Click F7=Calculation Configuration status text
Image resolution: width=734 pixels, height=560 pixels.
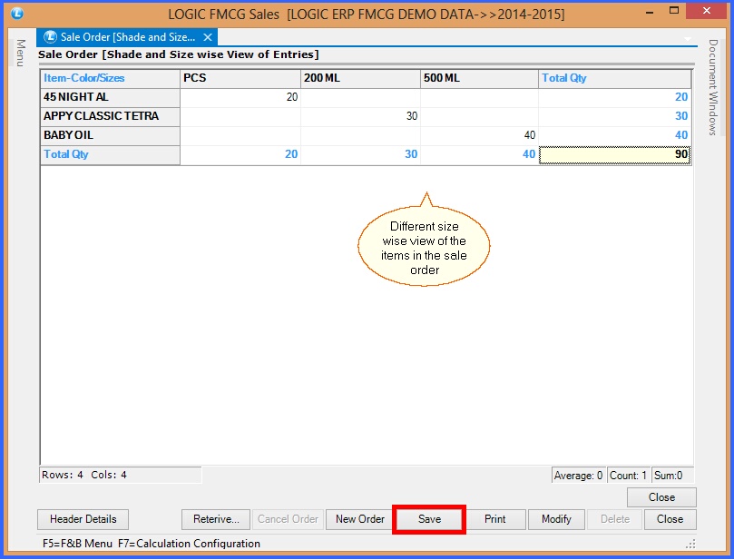tap(189, 544)
